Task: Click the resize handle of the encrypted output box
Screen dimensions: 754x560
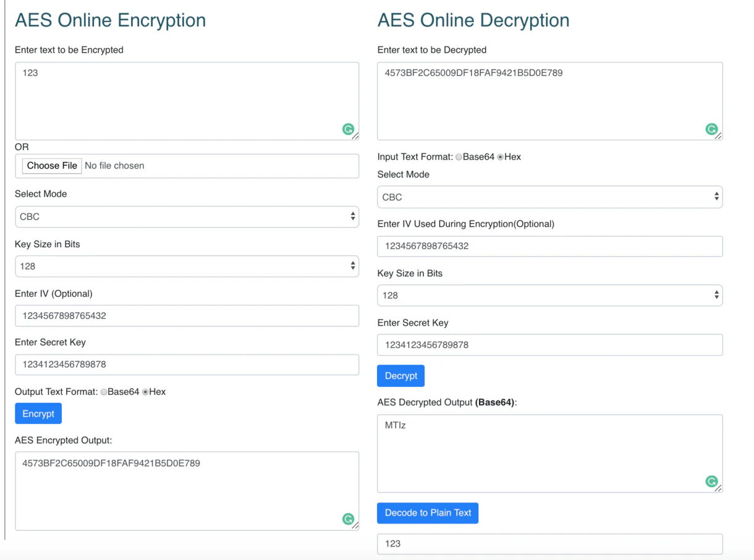Action: (x=355, y=527)
